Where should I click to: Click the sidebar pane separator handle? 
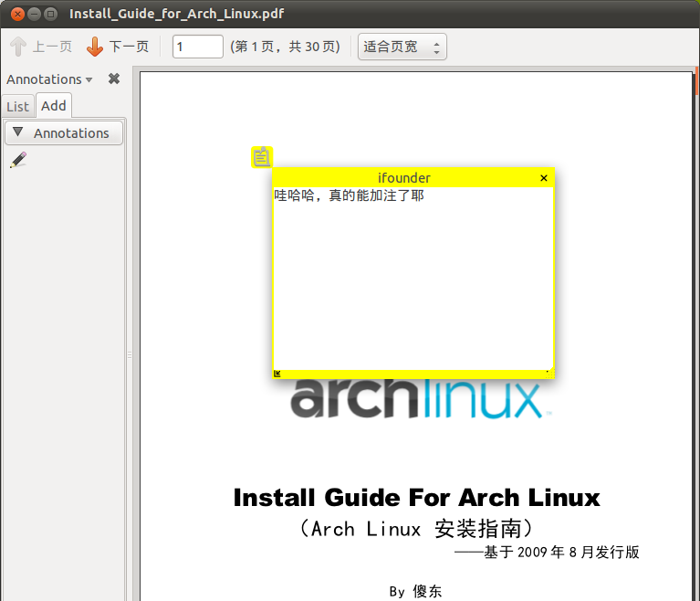[x=130, y=355]
